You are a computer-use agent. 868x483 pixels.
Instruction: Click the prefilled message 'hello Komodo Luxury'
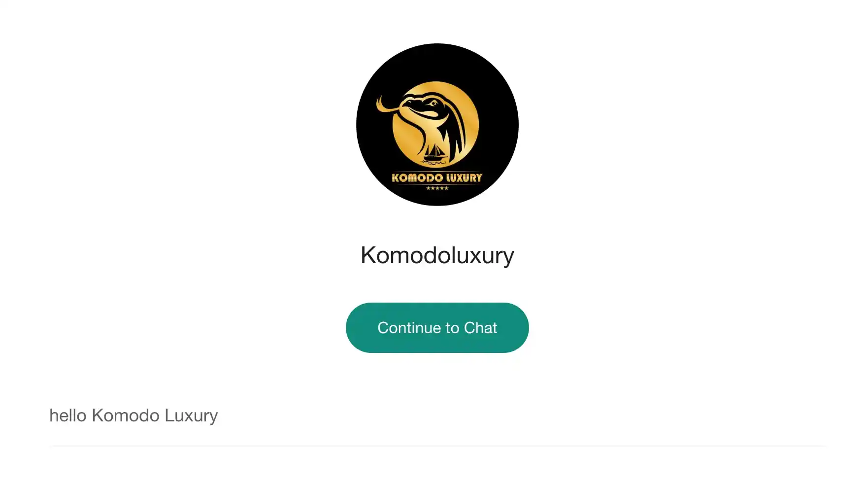(x=134, y=415)
